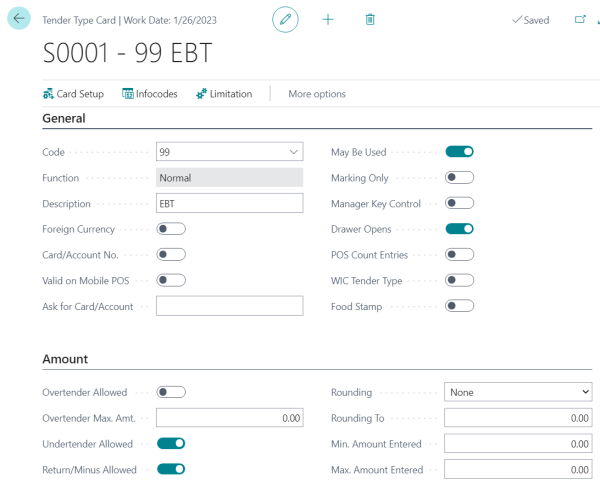The width and height of the screenshot is (600, 481).
Task: Collapse the General section header
Action: pos(64,118)
